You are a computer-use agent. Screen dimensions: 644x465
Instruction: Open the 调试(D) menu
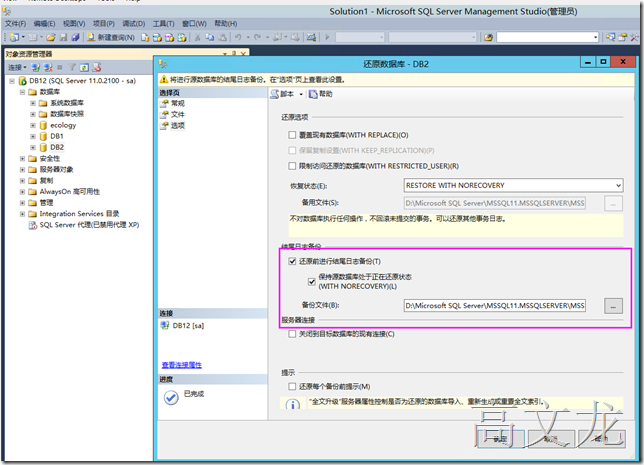tap(133, 23)
